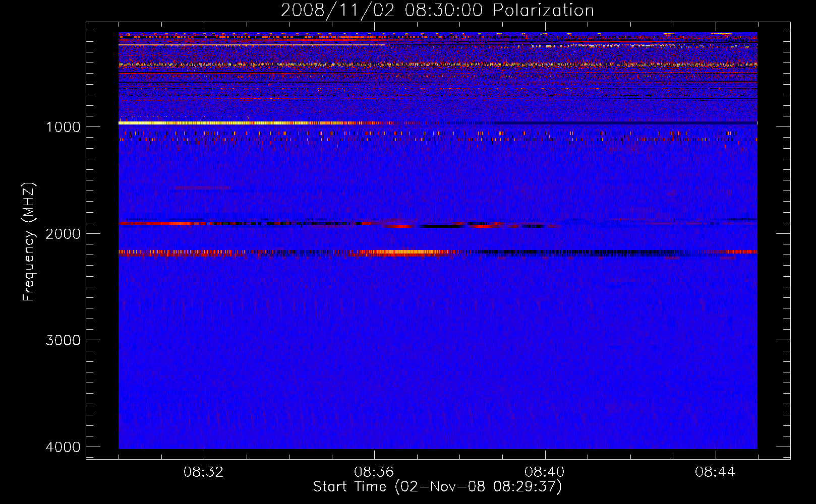The height and width of the screenshot is (504, 816).
Task: Click the 'Start Time (02-Nov-08 08:29:37)' axis label
Action: (437, 487)
